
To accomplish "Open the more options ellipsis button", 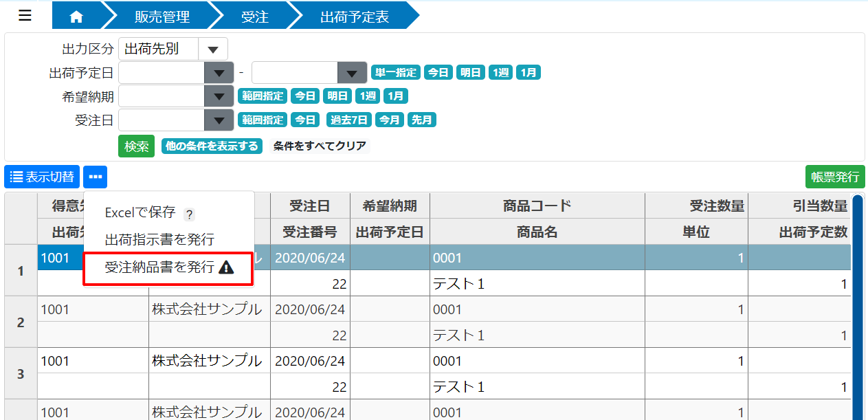I will [x=96, y=177].
